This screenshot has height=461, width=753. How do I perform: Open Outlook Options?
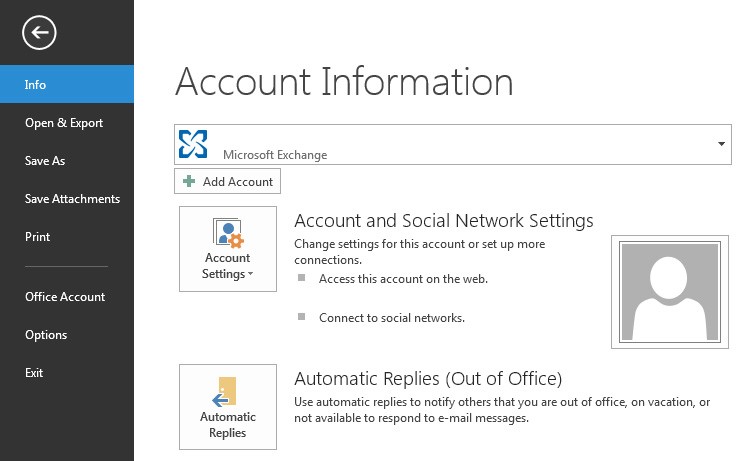click(x=46, y=335)
